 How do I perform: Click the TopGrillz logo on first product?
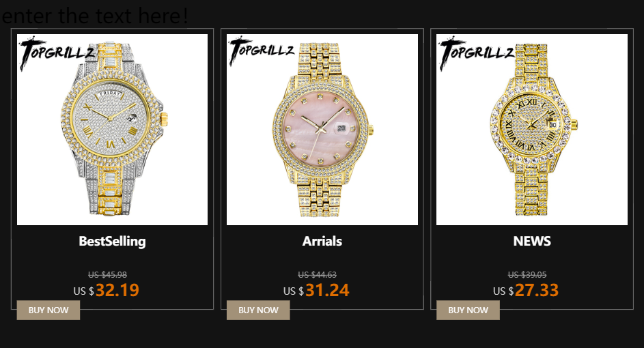coord(57,53)
